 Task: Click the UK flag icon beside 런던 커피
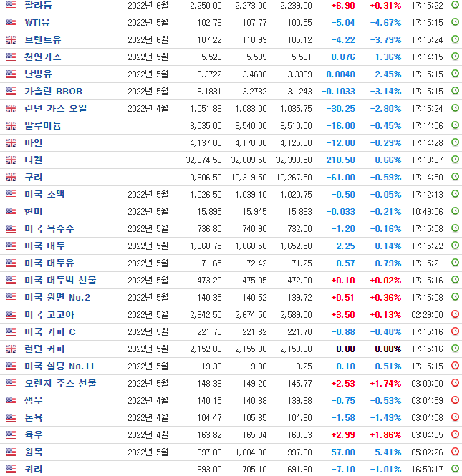pos(11,349)
